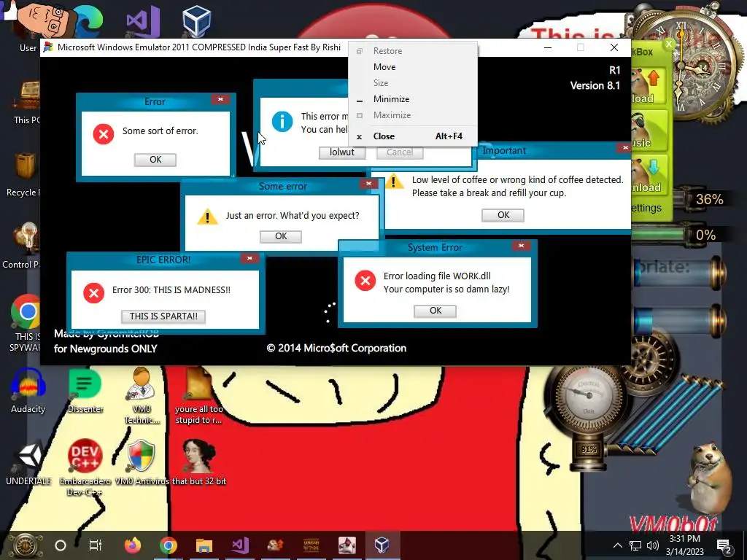Image resolution: width=747 pixels, height=560 pixels.
Task: Click OK in the 'Just an error' dialog
Action: tap(281, 236)
